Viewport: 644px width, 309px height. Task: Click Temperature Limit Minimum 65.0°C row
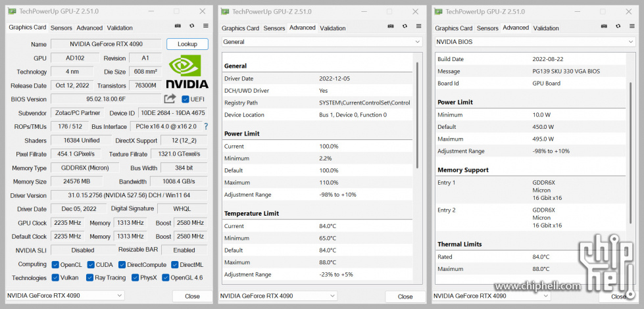318,238
